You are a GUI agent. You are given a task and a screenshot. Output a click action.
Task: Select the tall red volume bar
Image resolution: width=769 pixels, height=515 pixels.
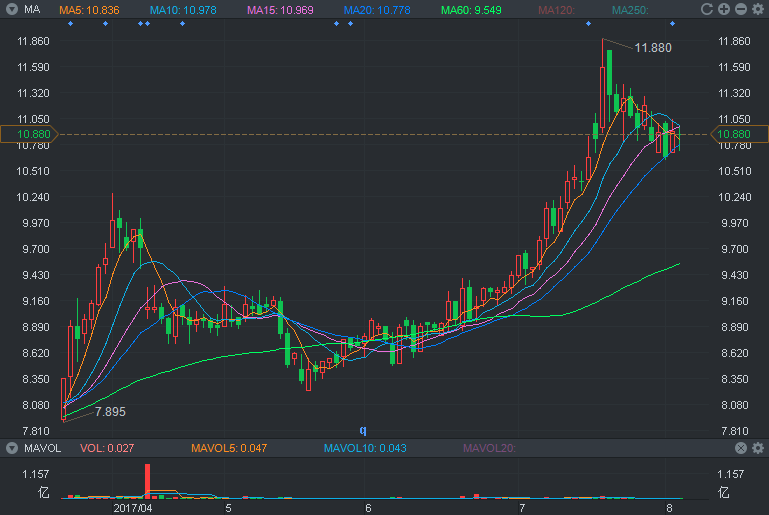(x=147, y=481)
